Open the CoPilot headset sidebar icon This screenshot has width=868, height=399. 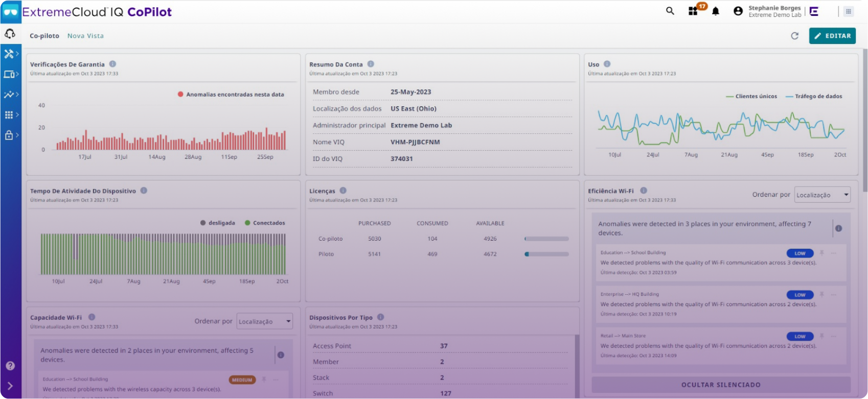click(x=10, y=34)
